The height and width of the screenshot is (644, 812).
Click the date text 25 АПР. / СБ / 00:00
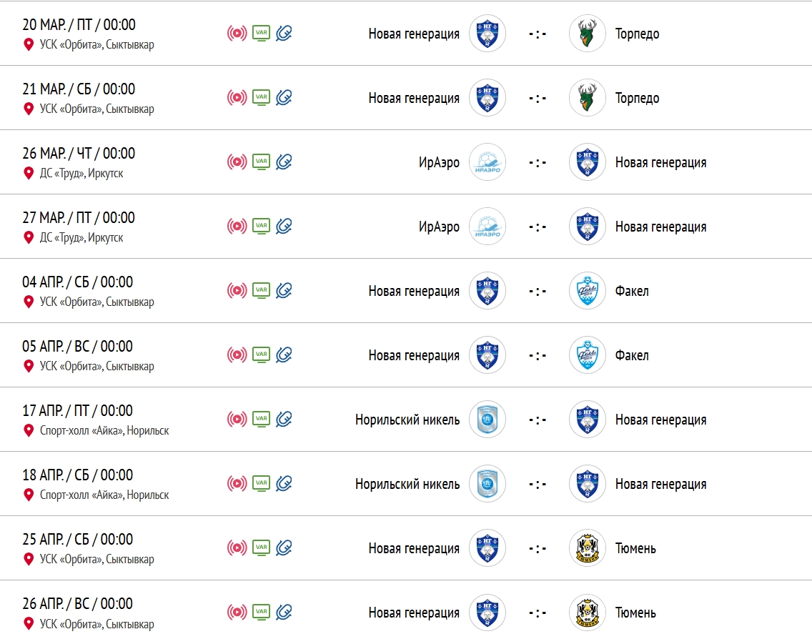(x=77, y=539)
